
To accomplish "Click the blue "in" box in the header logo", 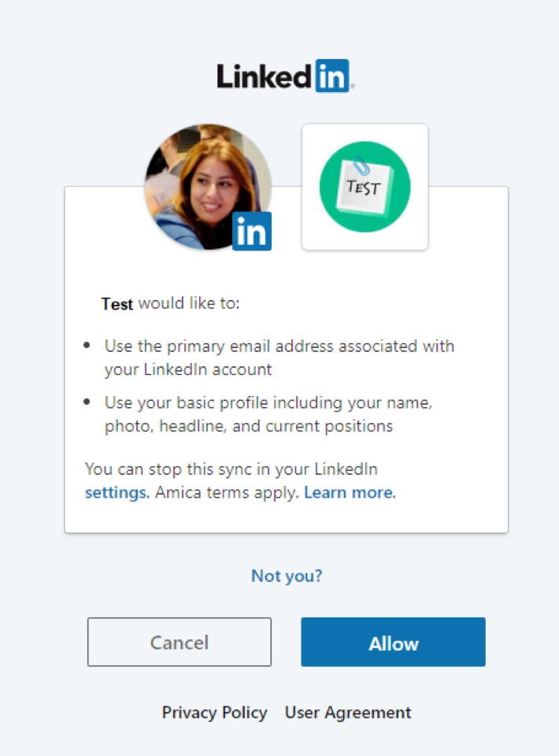I will (332, 76).
